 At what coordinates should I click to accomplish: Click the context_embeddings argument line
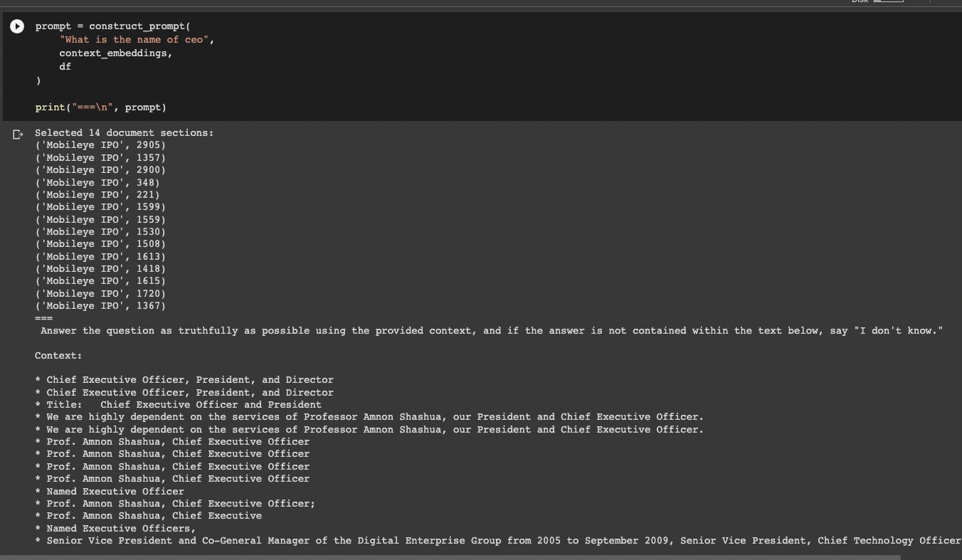(116, 53)
